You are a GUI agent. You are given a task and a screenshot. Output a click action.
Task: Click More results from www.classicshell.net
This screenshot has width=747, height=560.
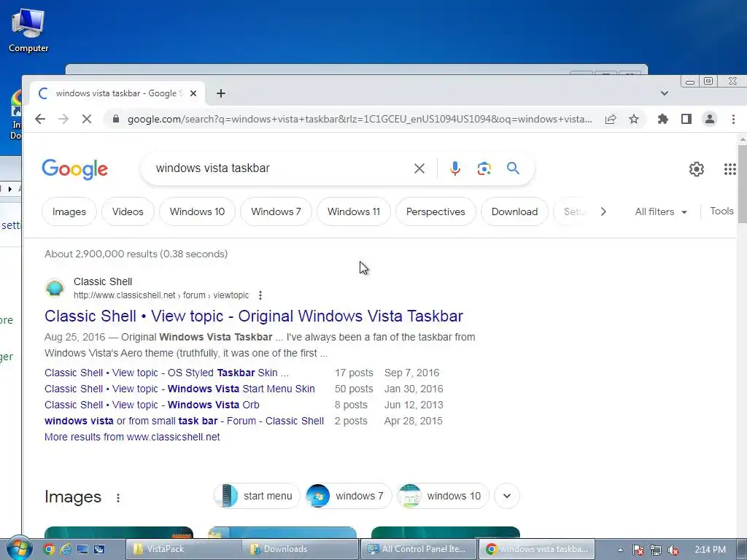click(132, 437)
